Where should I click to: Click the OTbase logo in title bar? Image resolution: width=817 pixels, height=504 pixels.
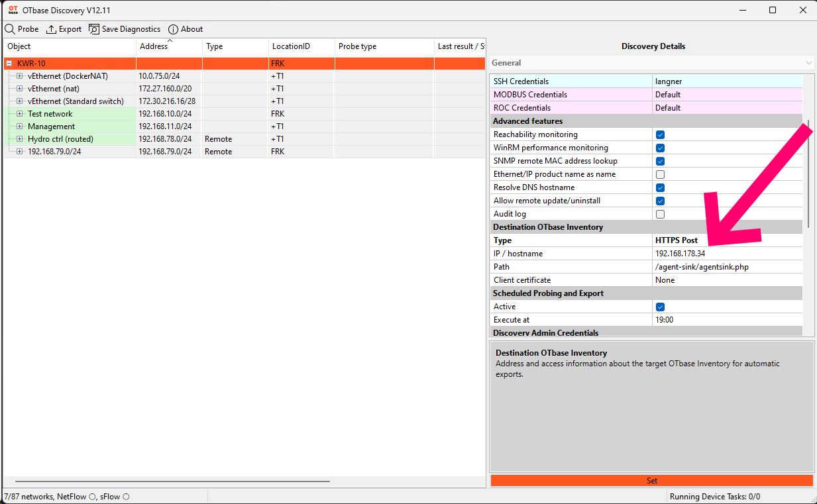[12, 10]
